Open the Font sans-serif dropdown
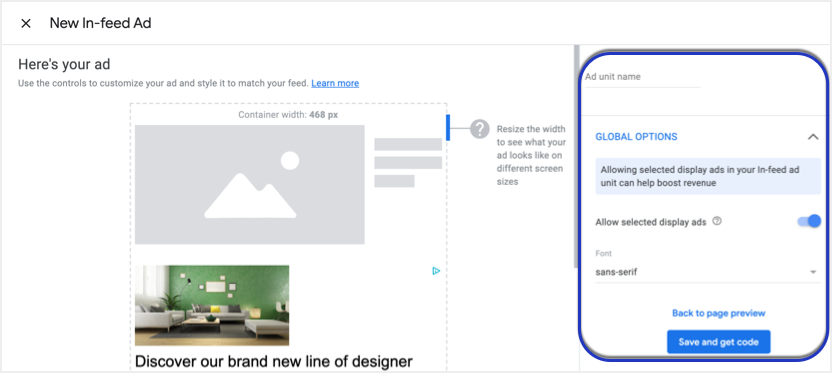The width and height of the screenshot is (832, 373). (708, 272)
